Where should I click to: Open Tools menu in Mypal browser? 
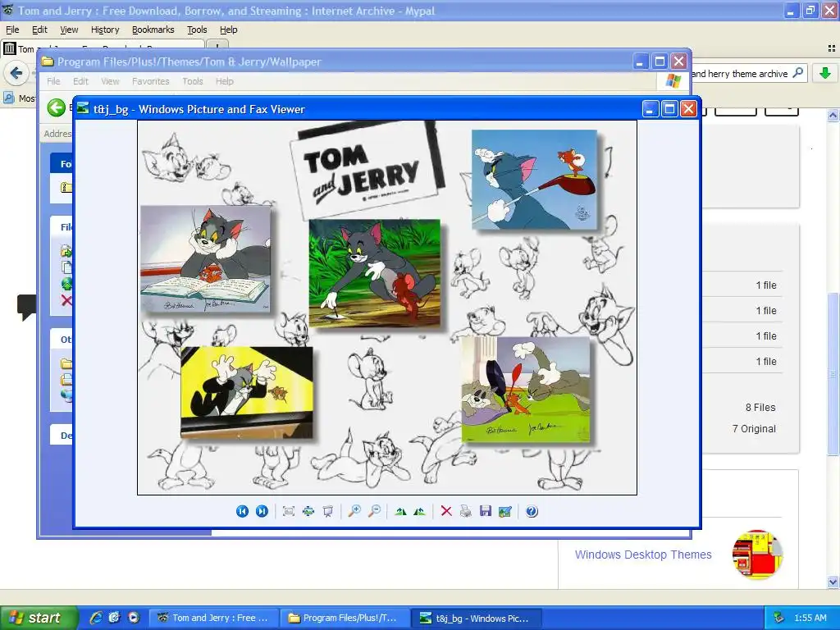point(197,30)
